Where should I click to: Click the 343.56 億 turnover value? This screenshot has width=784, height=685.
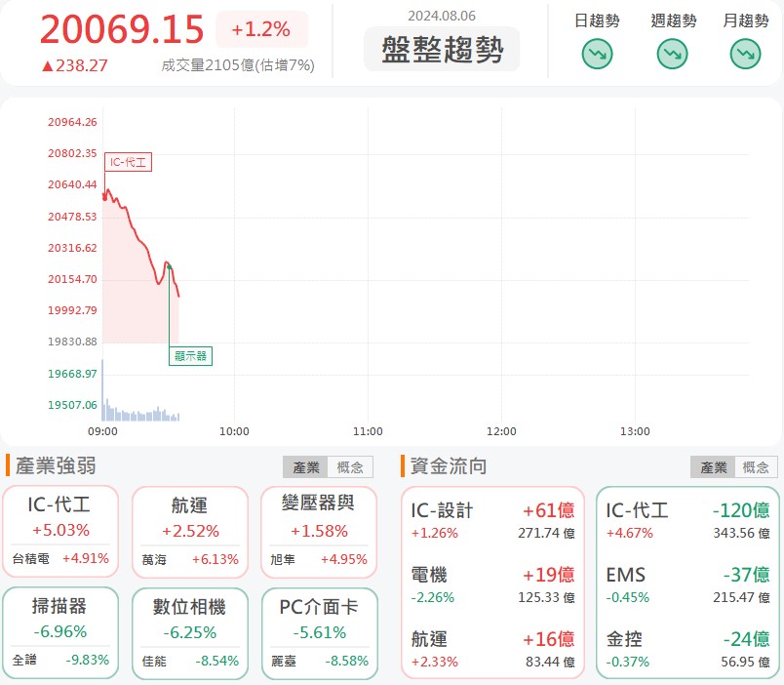point(741,534)
